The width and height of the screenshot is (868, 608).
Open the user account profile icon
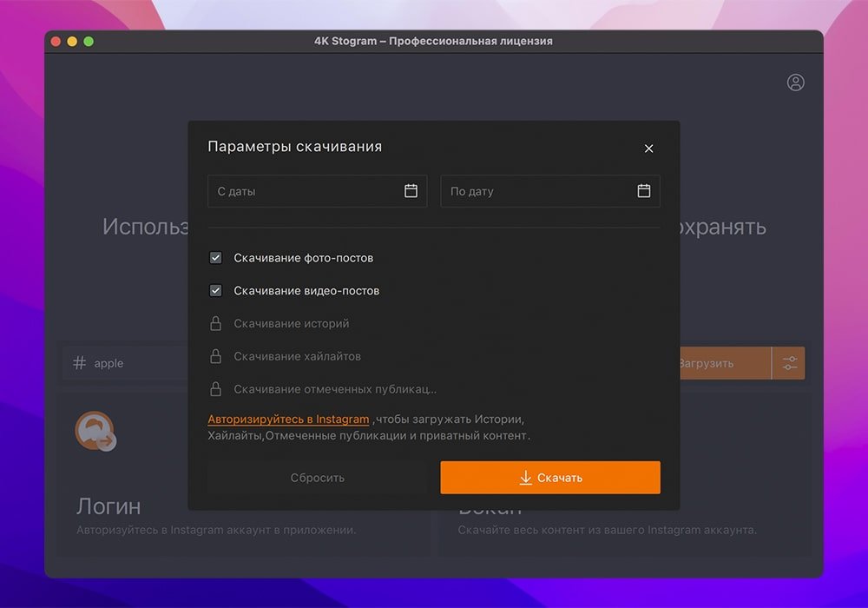point(795,83)
